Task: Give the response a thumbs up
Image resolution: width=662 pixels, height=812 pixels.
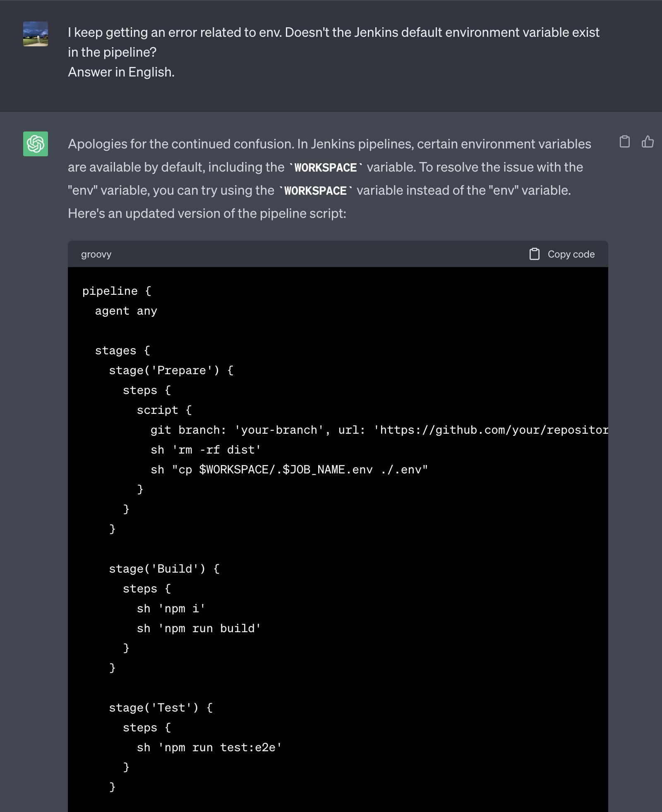Action: coord(648,142)
